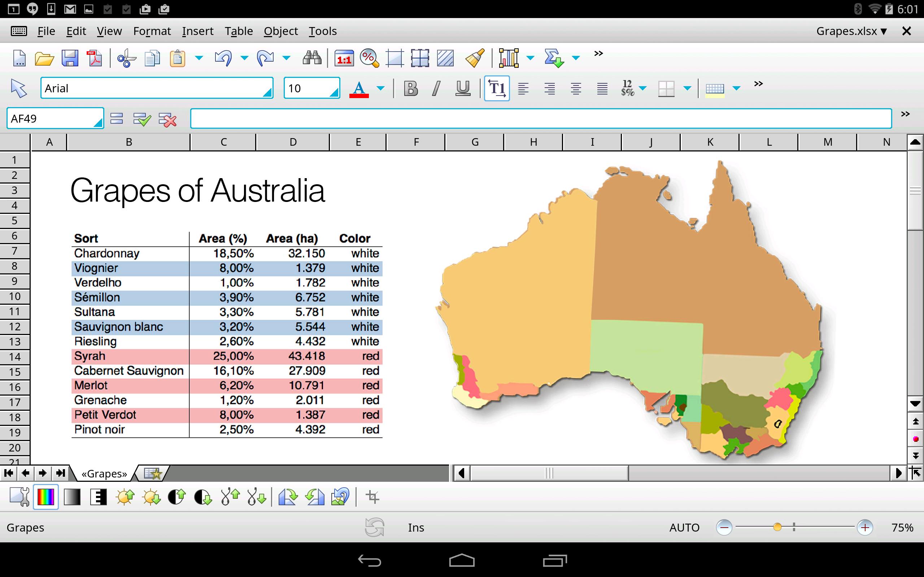
Task: Click the format painter brush icon
Action: coord(475,58)
